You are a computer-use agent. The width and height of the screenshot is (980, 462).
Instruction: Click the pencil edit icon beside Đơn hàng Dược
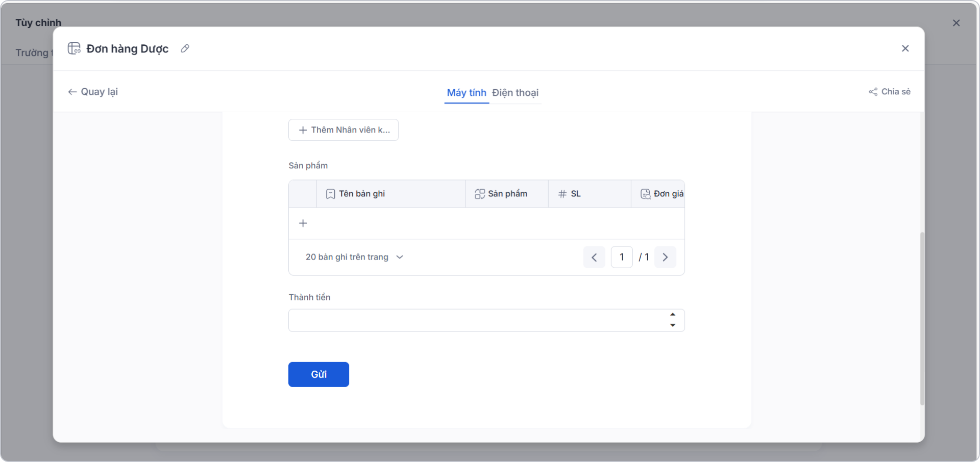pyautogui.click(x=185, y=48)
